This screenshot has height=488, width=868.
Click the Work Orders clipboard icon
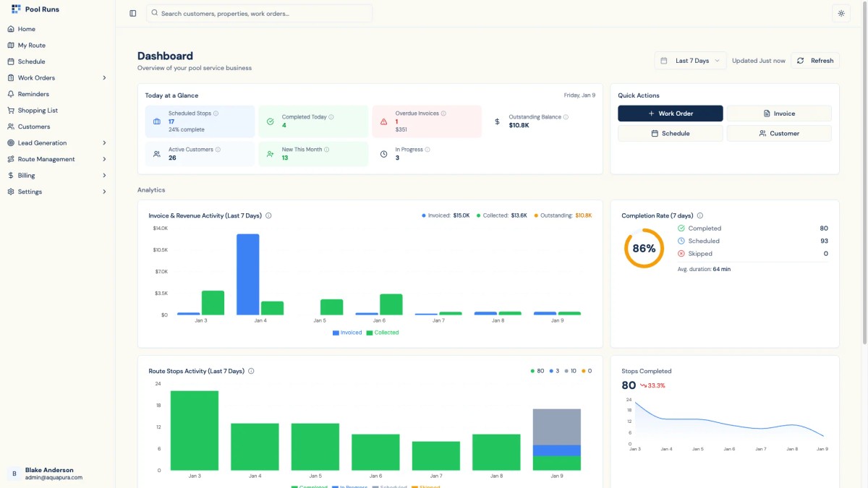pos(11,77)
